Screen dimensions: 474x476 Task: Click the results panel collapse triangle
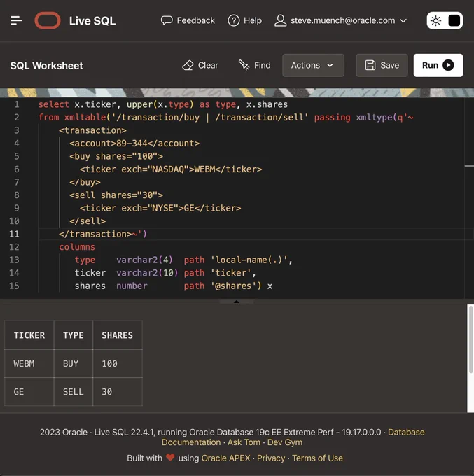coord(237,302)
